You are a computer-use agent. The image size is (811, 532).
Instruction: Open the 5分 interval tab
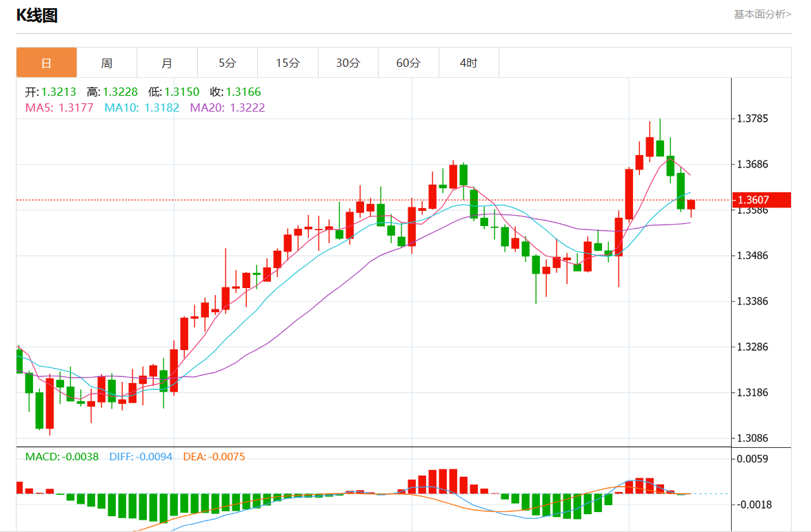click(228, 63)
